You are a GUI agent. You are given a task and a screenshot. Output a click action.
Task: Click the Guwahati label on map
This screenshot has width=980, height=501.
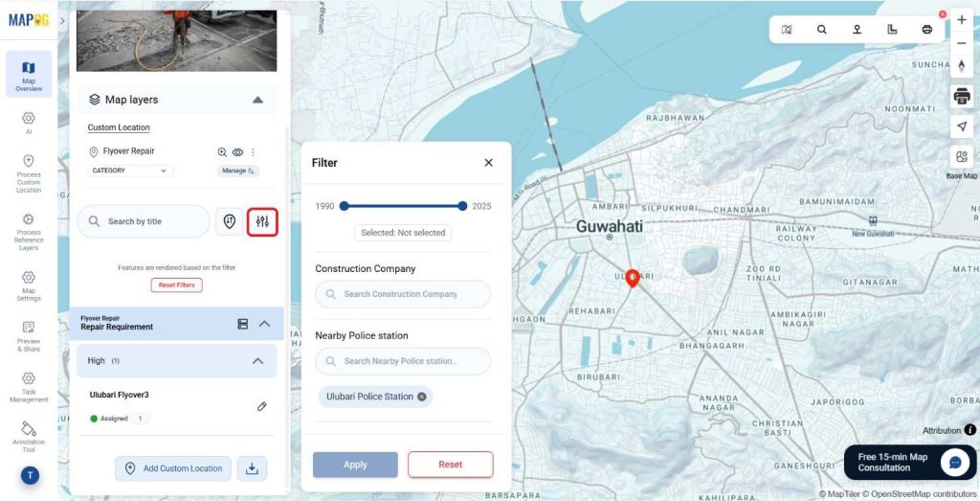(x=609, y=226)
